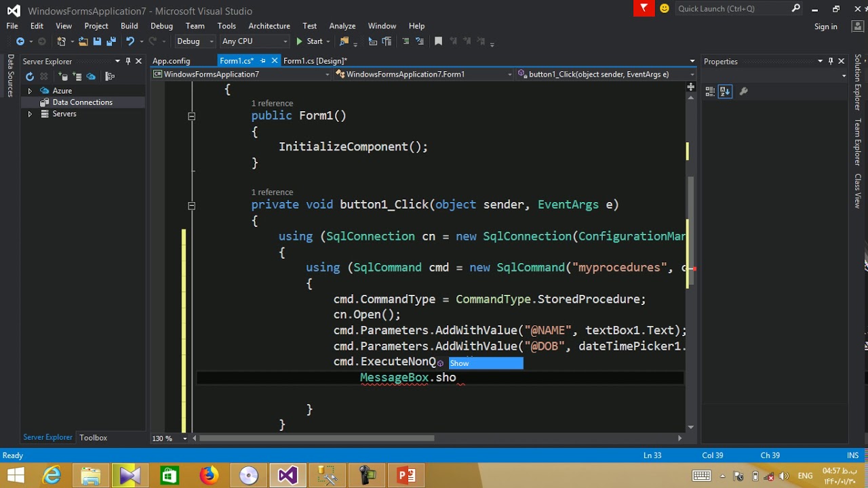This screenshot has width=868, height=488.
Task: Toggle pin on Properties panel
Action: 830,61
